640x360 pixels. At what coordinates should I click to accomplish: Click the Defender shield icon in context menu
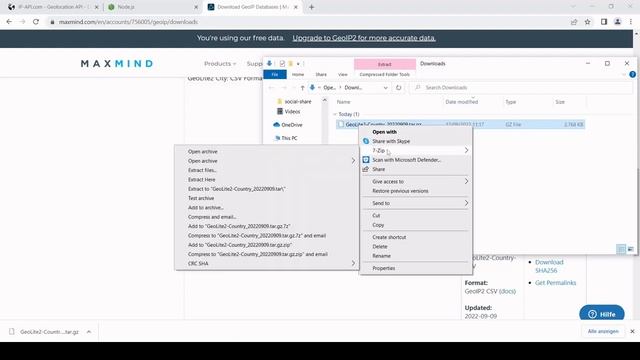pyautogui.click(x=366, y=160)
